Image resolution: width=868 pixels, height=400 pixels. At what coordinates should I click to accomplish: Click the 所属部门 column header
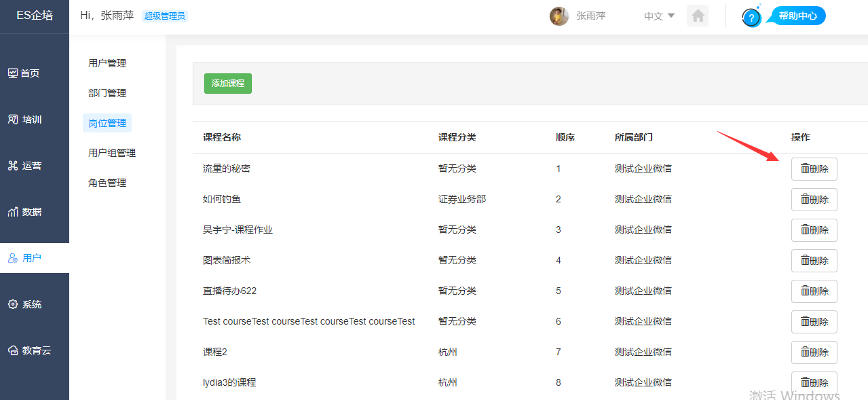634,137
